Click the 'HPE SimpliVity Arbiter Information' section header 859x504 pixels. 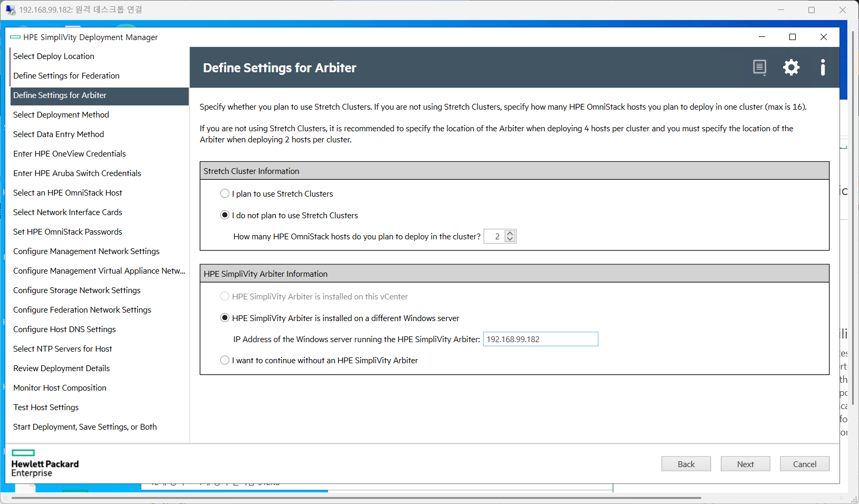515,274
